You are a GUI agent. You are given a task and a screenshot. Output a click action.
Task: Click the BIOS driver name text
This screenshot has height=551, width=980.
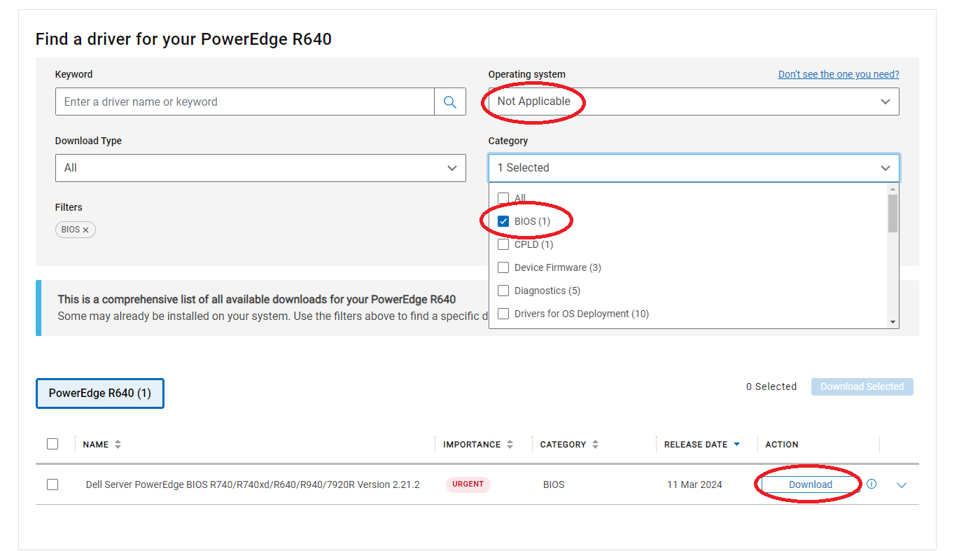pyautogui.click(x=253, y=484)
